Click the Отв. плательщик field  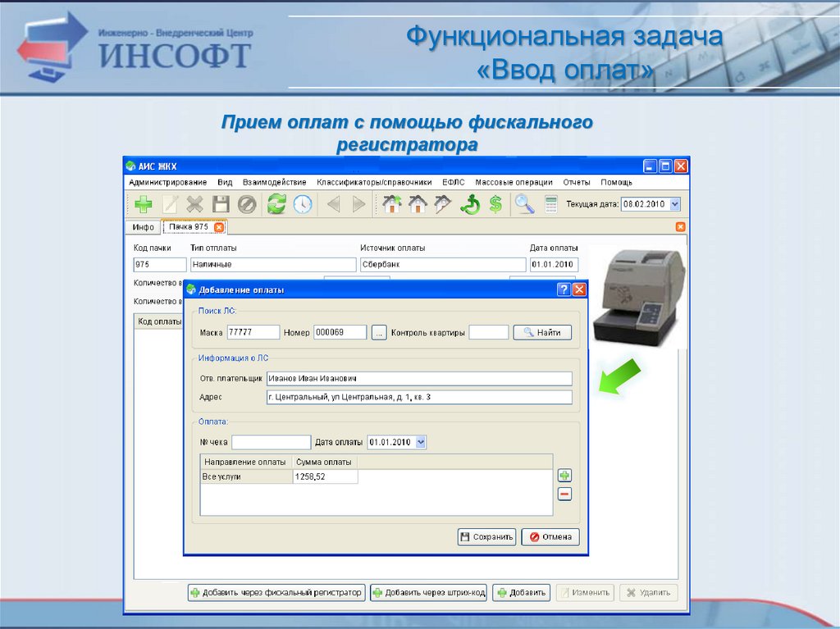click(419, 378)
